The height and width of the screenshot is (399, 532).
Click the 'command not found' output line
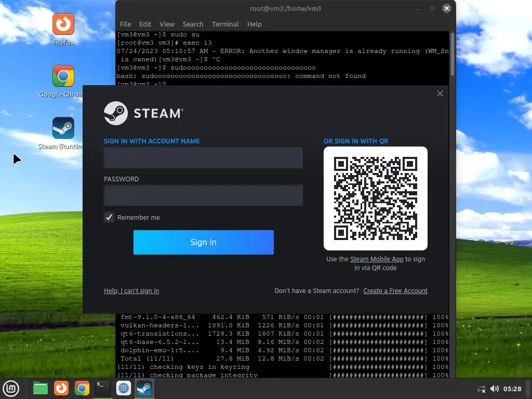(241, 76)
